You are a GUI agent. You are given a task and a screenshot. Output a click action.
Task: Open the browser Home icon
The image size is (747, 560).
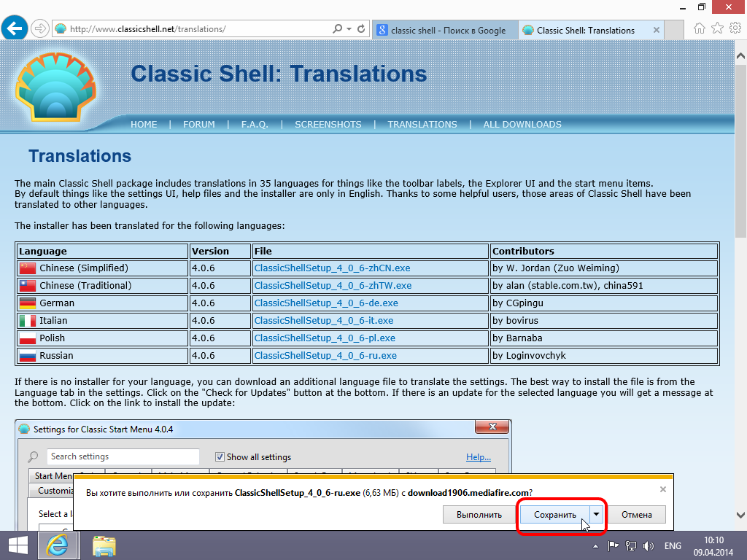(700, 28)
